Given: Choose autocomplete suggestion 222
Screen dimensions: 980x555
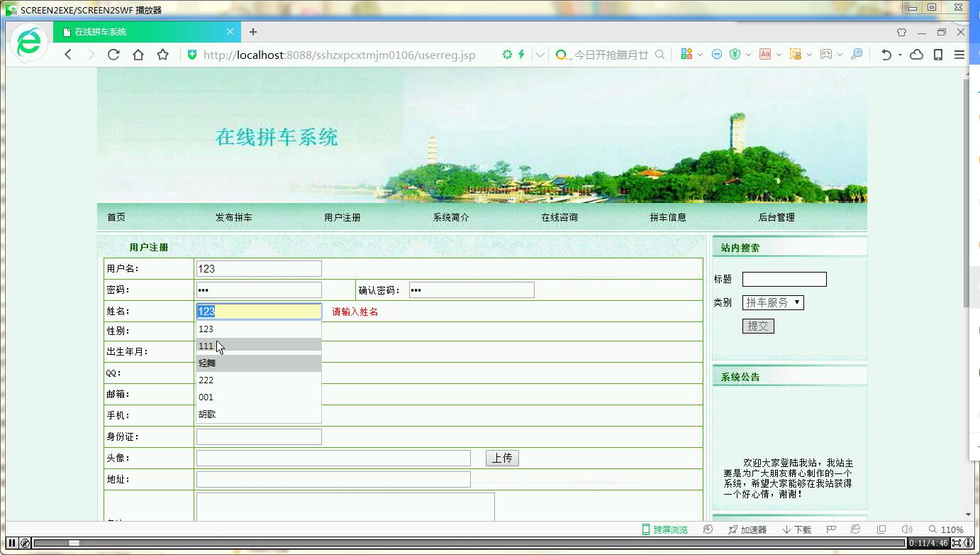Looking at the screenshot, I should (x=259, y=380).
